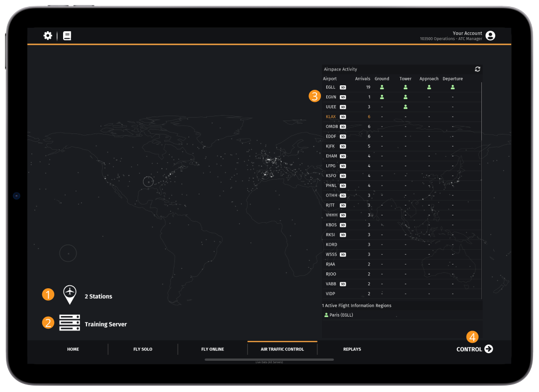This screenshot has height=392, width=539.
Task: Click the 3D badge next to KLAX
Action: (x=343, y=117)
